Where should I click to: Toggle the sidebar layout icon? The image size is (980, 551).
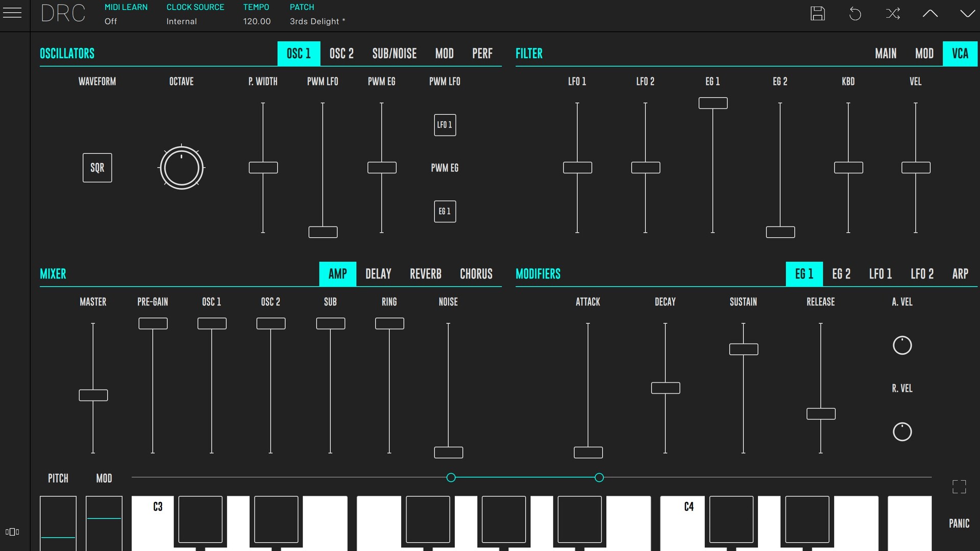(12, 532)
